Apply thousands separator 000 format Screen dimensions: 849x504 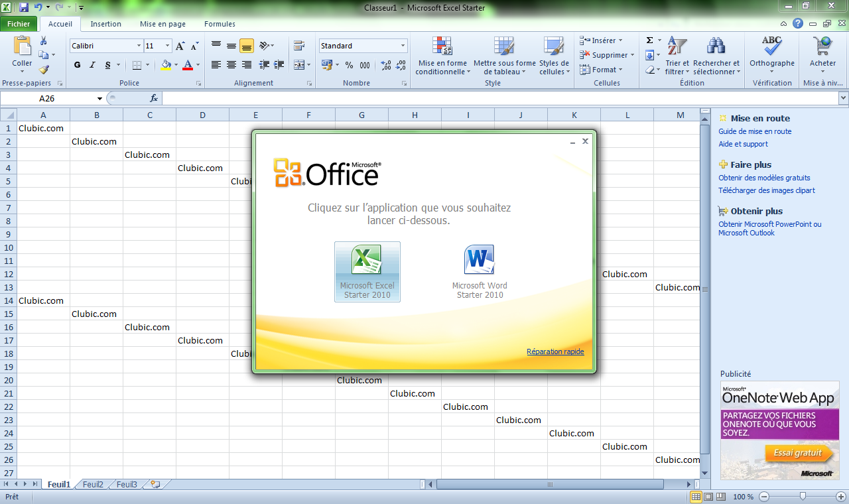(x=365, y=65)
